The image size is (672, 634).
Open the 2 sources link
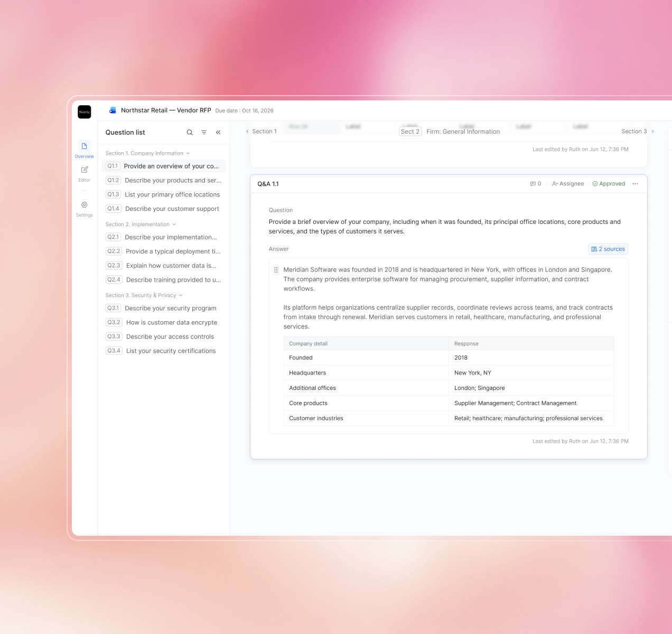tap(608, 249)
